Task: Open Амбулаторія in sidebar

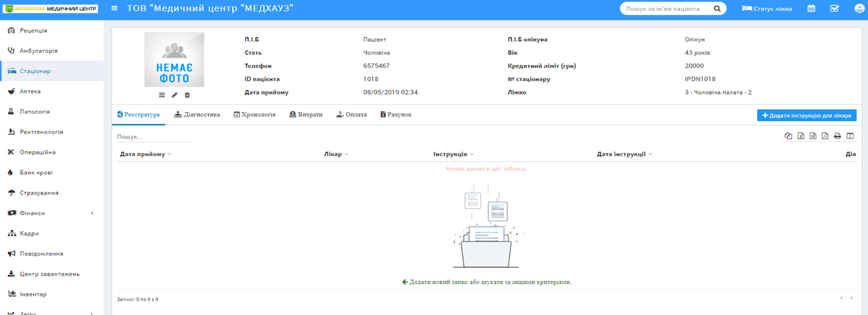Action: click(x=52, y=51)
